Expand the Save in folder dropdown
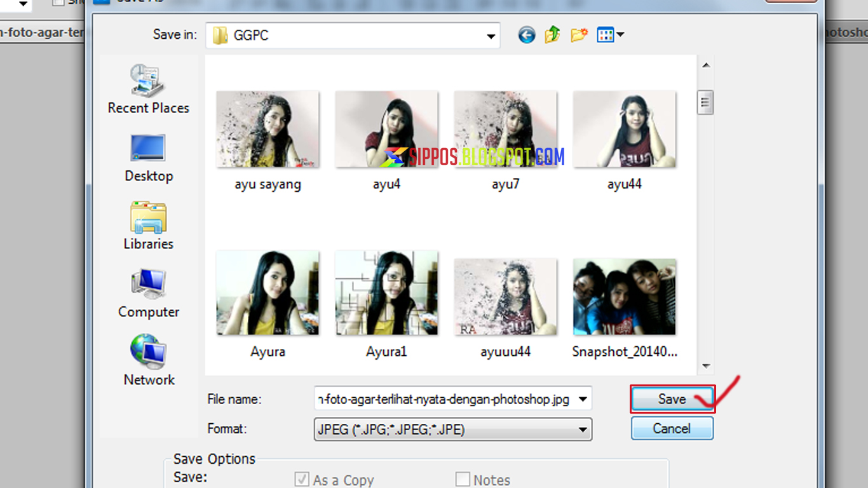This screenshot has width=868, height=488. coord(491,36)
